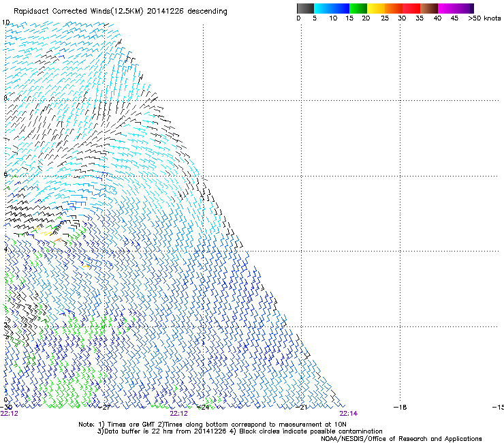Select the yellow 20-25 knots color swatch
This screenshot has width=504, height=443.
point(376,8)
